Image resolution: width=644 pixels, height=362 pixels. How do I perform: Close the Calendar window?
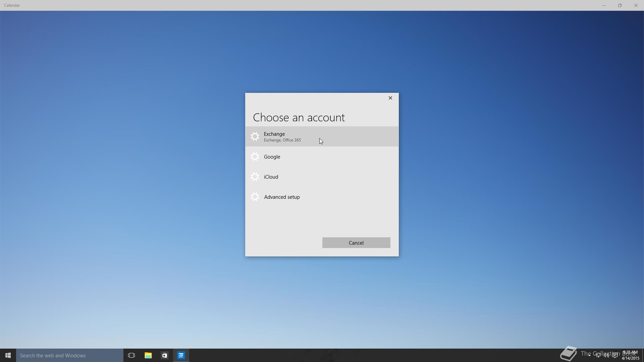pyautogui.click(x=636, y=5)
